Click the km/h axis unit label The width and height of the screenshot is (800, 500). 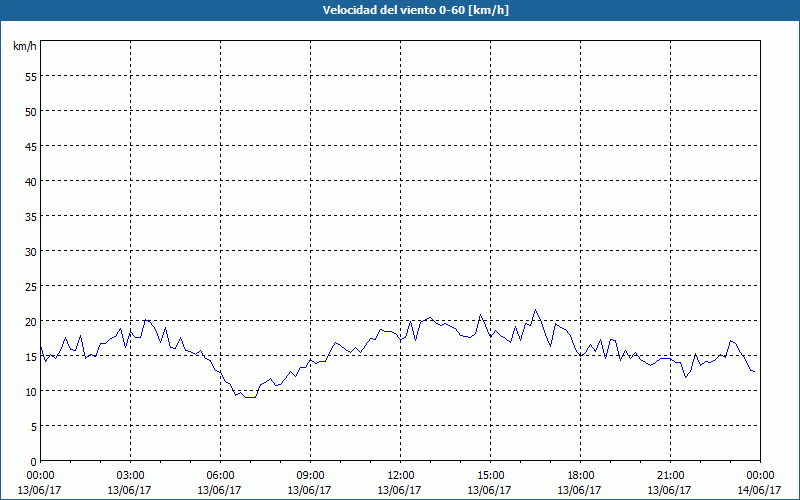pyautogui.click(x=24, y=46)
